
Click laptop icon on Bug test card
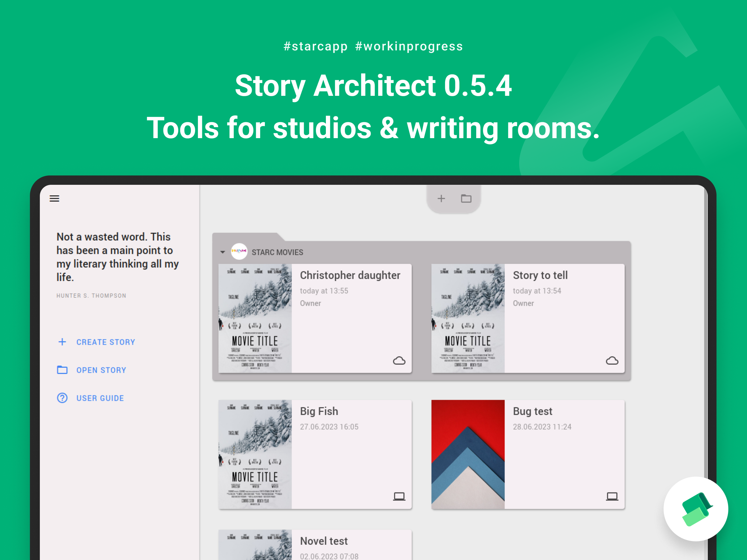[612, 496]
